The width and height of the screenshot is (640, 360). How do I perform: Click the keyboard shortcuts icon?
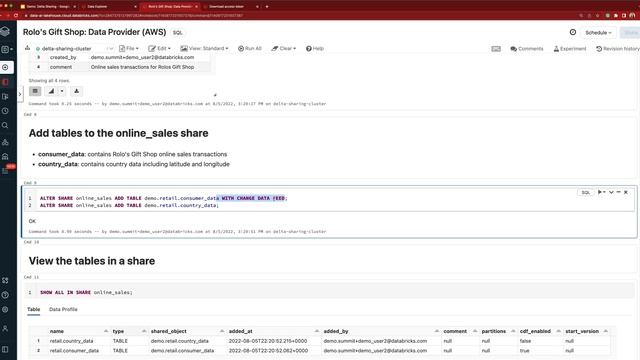point(496,49)
